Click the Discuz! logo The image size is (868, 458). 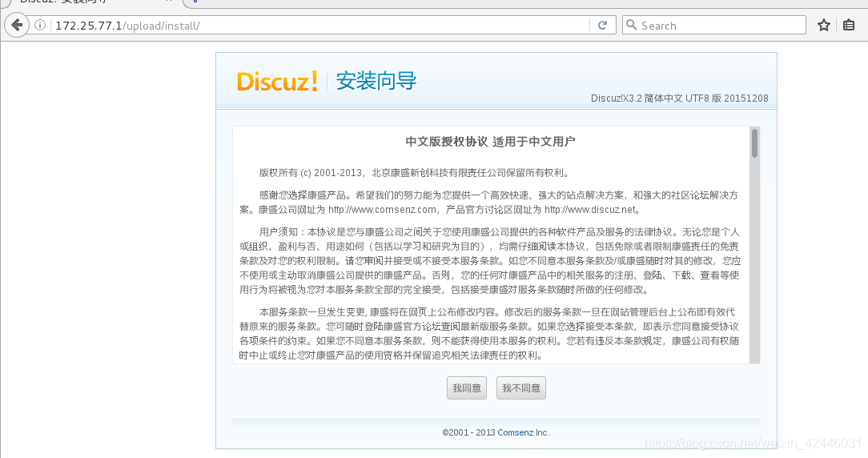tap(277, 82)
